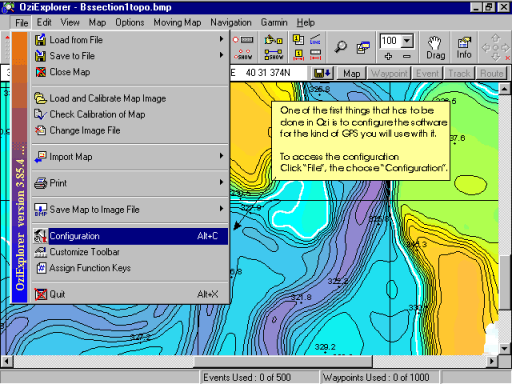512x384 pixels.
Task: Click the horizontal scrollbar thumb
Action: (283, 361)
